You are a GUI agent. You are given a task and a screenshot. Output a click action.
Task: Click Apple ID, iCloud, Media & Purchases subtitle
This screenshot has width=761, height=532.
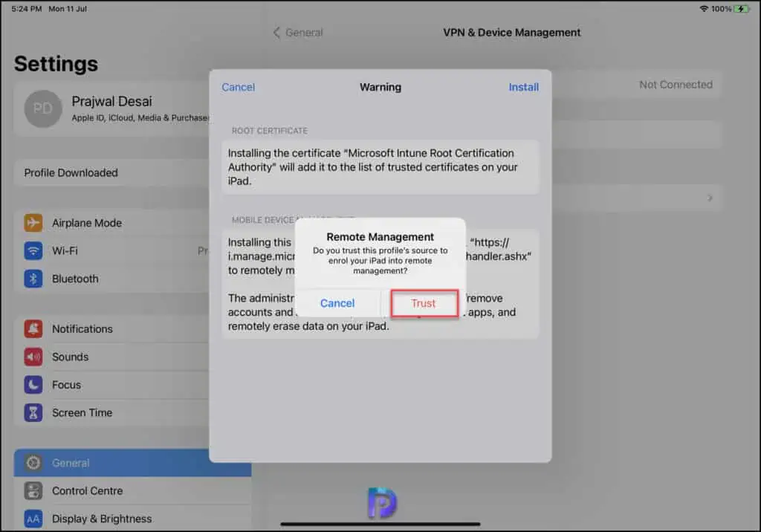pos(140,118)
